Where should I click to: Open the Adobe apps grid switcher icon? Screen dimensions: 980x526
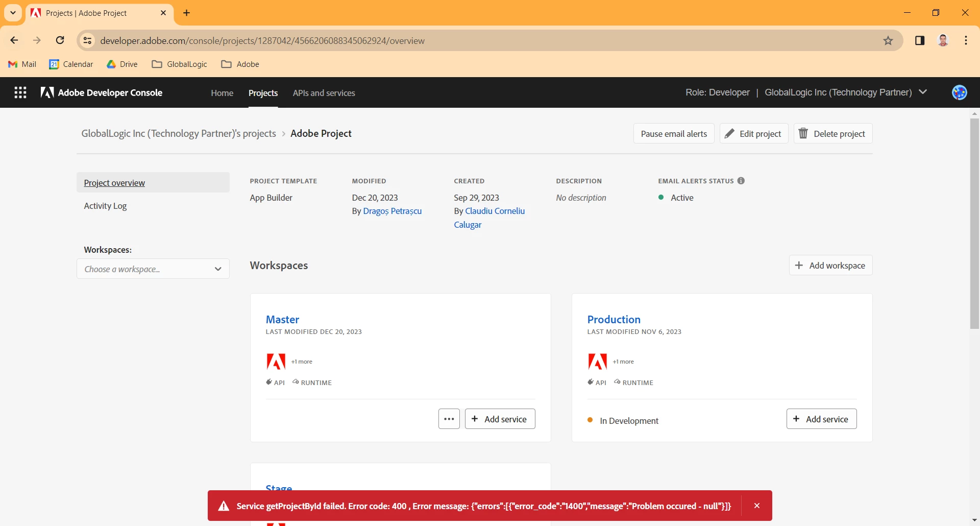click(20, 92)
